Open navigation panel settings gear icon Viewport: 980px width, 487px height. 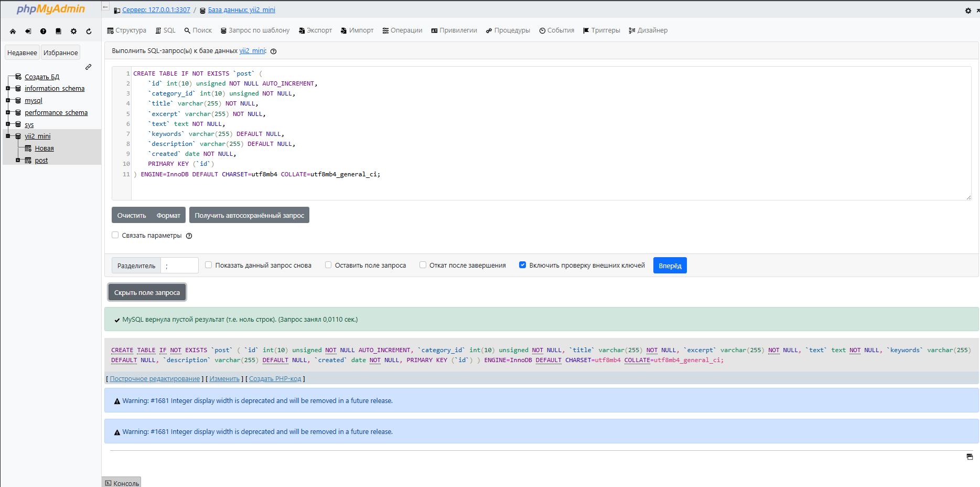pyautogui.click(x=73, y=31)
